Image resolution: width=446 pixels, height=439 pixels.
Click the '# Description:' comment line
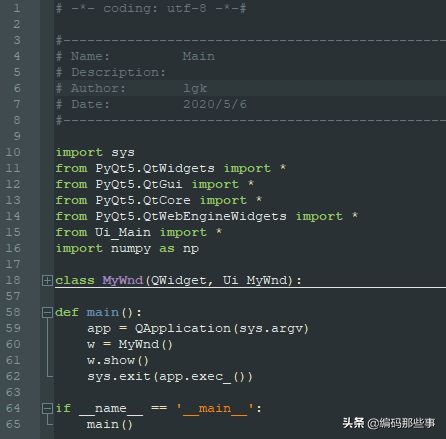111,72
